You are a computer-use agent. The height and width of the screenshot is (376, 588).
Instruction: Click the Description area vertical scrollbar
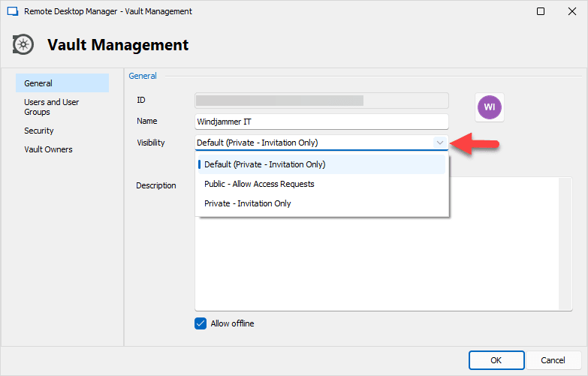tap(565, 244)
